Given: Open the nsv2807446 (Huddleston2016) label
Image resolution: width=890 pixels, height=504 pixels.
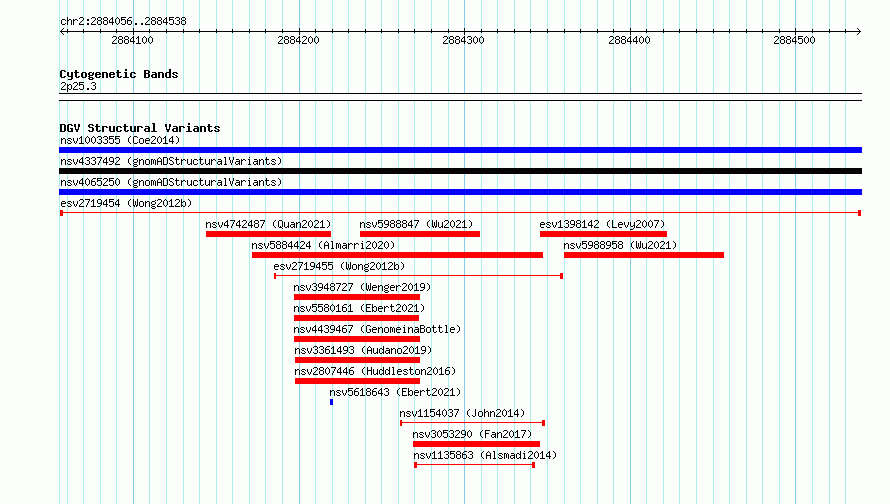Looking at the screenshot, I should coord(375,371).
